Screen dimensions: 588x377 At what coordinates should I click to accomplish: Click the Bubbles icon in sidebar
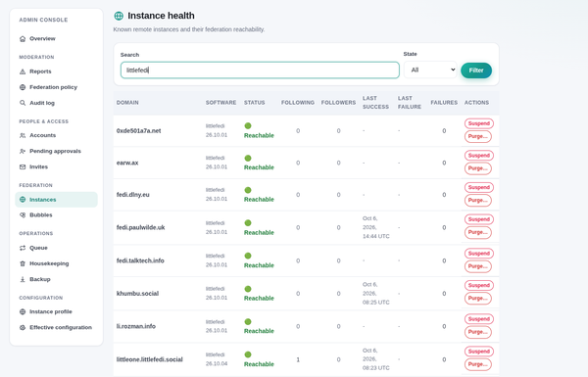click(23, 215)
